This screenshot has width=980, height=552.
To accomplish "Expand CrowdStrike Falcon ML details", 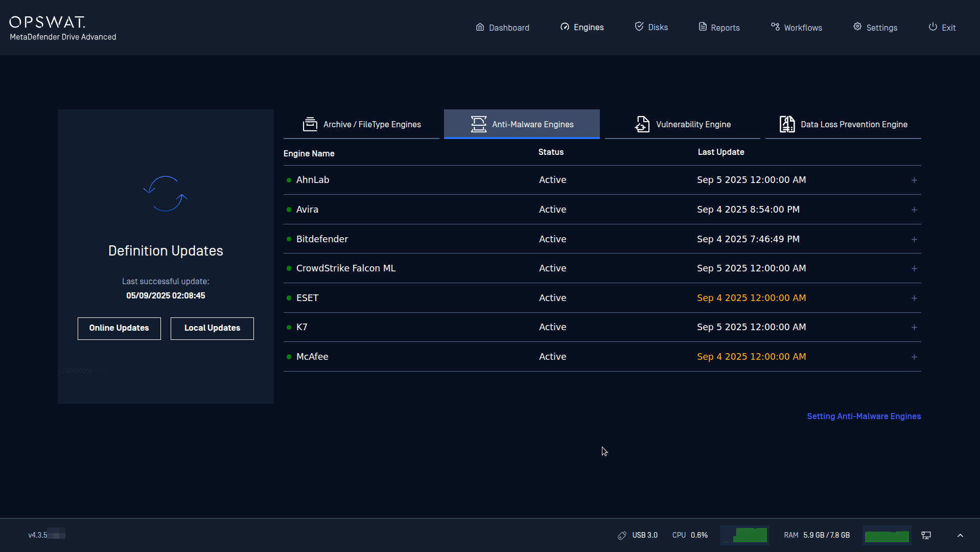I will 914,268.
